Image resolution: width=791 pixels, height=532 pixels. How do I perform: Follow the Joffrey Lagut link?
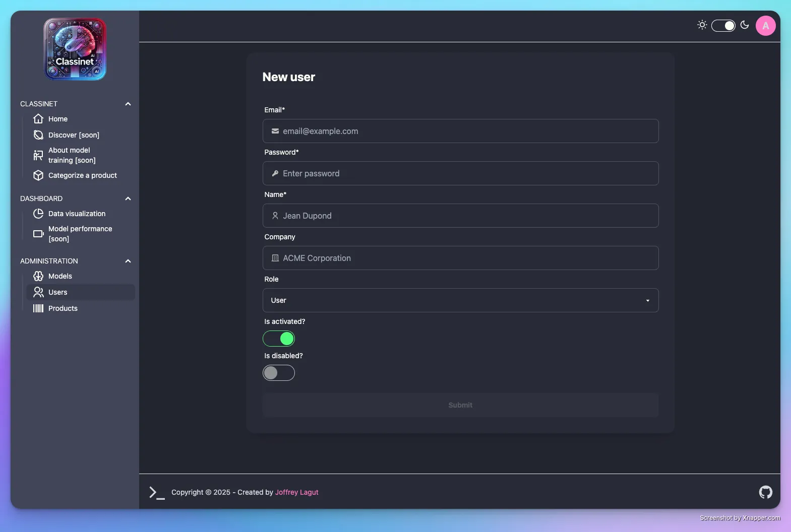coord(296,492)
